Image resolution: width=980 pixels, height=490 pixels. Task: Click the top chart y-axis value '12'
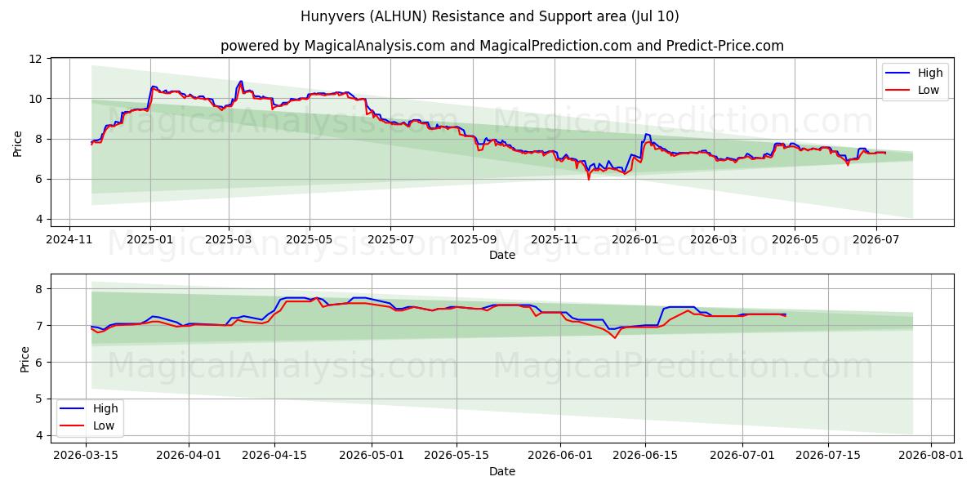(35, 59)
